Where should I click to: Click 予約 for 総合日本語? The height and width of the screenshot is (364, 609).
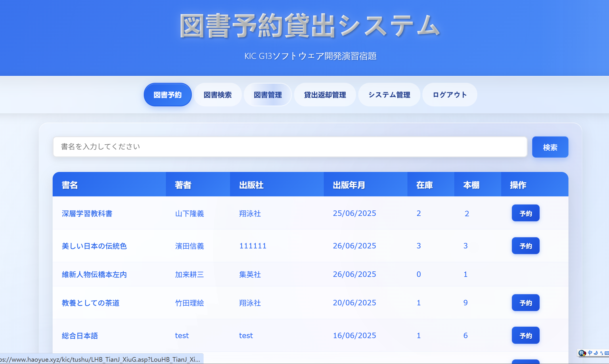(525, 335)
